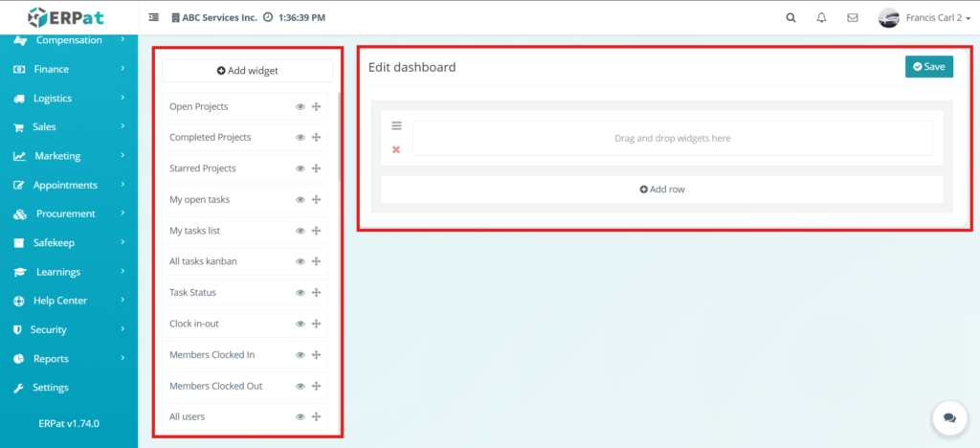980x448 pixels.
Task: Click move handle icon of Members Clocked In widget
Action: coord(316,355)
